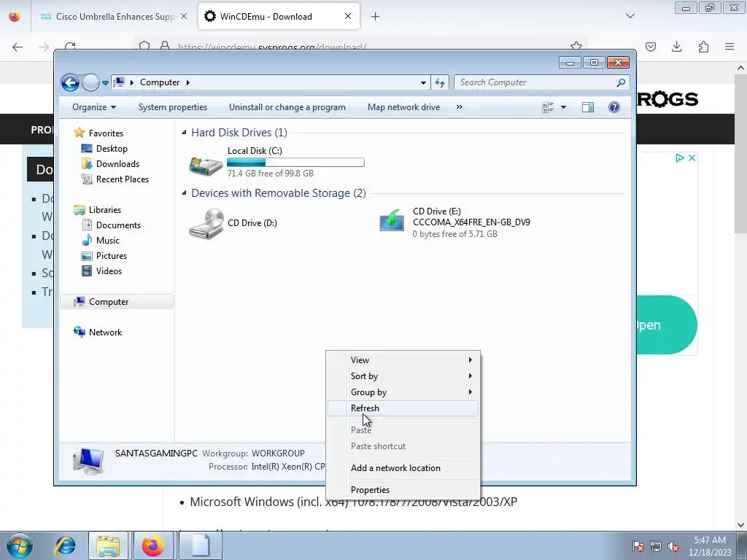Image resolution: width=747 pixels, height=560 pixels.
Task: Click the blank document taskbar button
Action: pyautogui.click(x=201, y=545)
